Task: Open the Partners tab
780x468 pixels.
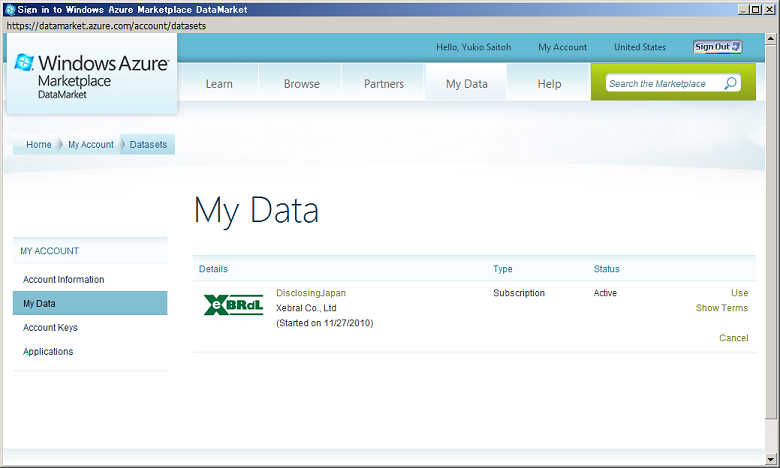Action: coord(384,84)
